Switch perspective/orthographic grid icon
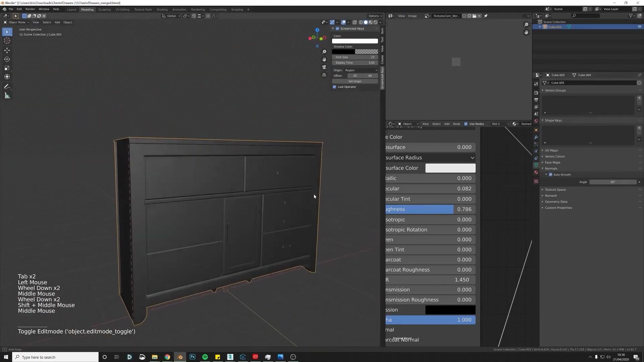The height and width of the screenshot is (362, 644). pos(324,75)
